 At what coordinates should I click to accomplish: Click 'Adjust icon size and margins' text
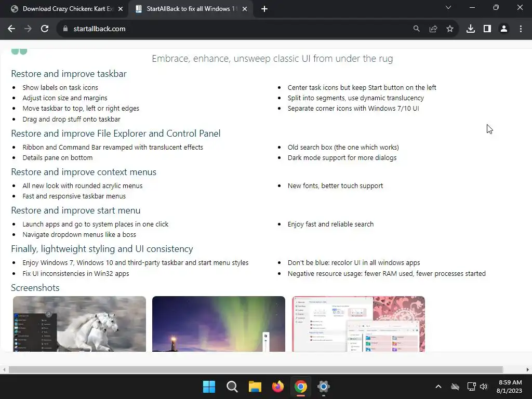[65, 98]
